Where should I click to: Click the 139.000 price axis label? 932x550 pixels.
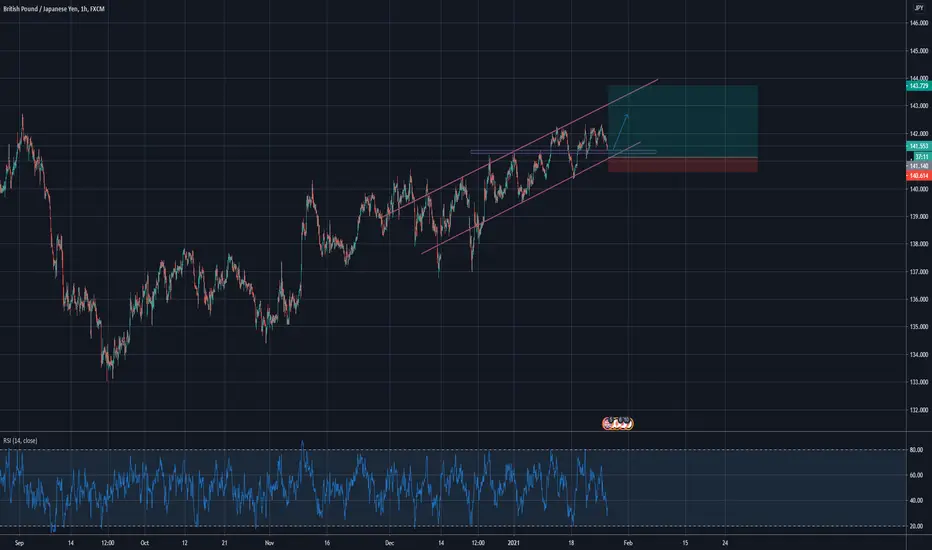(x=919, y=216)
